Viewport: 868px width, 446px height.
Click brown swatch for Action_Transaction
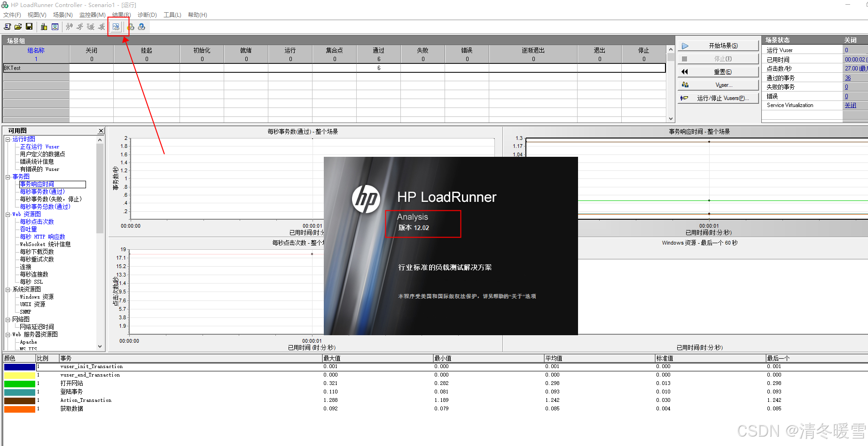pyautogui.click(x=20, y=400)
